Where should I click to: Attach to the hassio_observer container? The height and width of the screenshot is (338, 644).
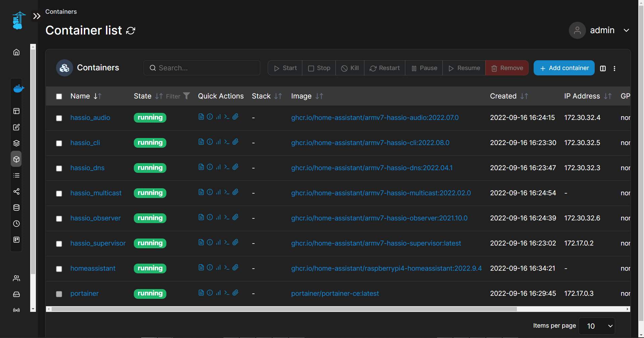click(x=235, y=217)
